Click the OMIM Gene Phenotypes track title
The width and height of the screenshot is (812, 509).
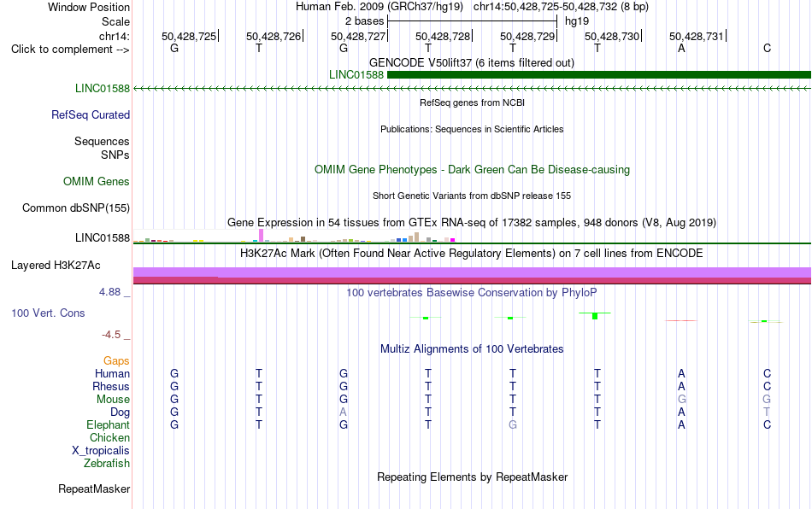(x=472, y=170)
